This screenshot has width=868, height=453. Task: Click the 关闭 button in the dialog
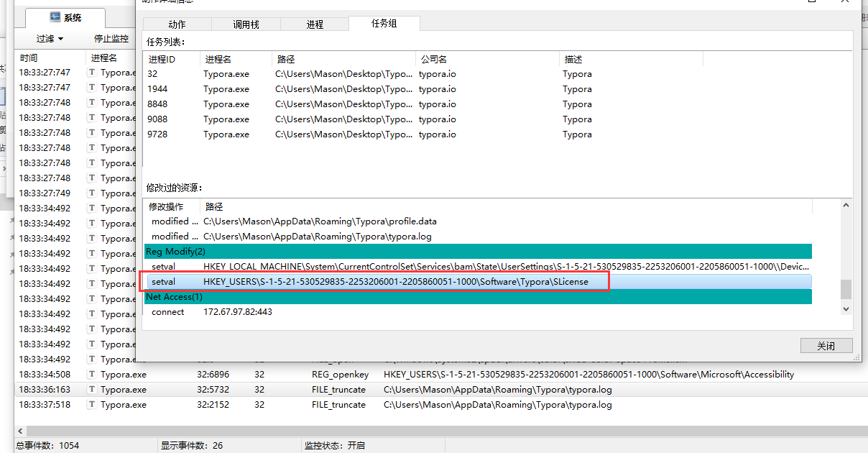[x=826, y=346]
